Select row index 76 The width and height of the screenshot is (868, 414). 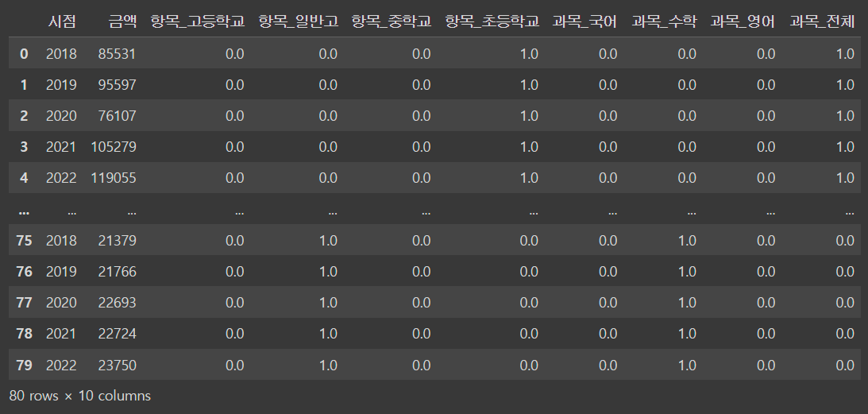(25, 272)
